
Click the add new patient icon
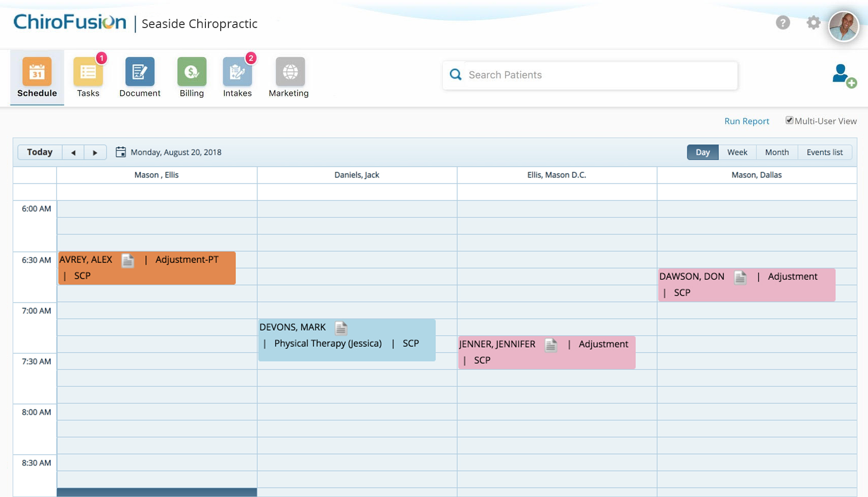(842, 75)
